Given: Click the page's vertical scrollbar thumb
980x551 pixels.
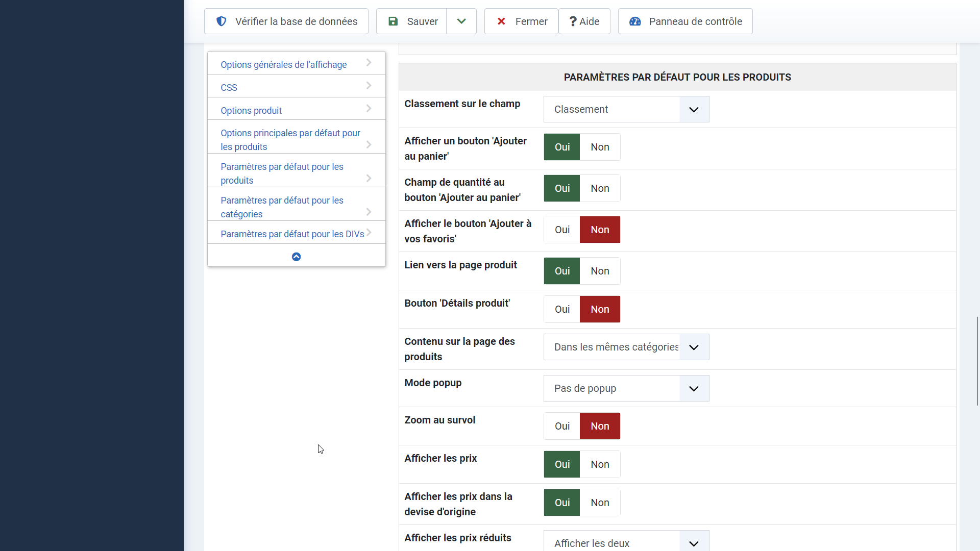Looking at the screenshot, I should coord(977,361).
